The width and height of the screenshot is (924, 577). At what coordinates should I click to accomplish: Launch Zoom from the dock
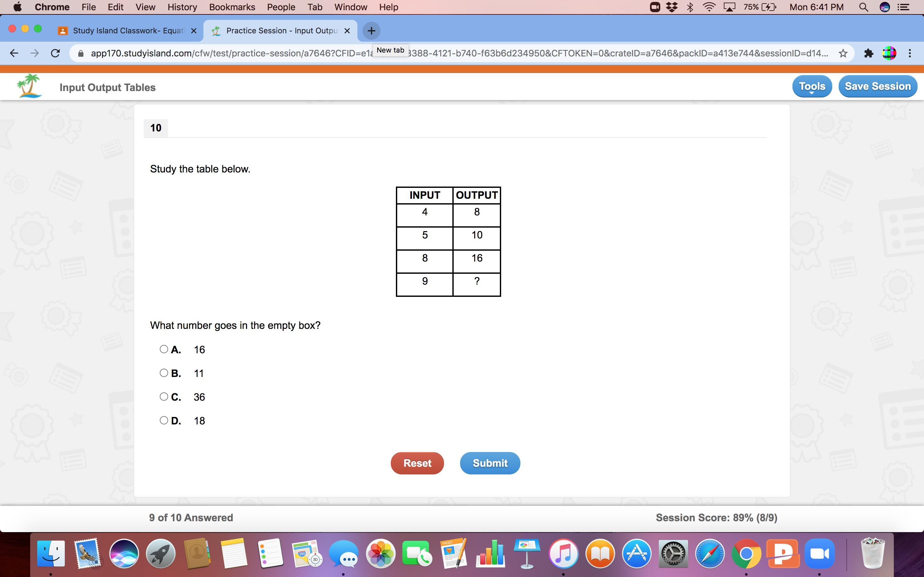pyautogui.click(x=819, y=553)
